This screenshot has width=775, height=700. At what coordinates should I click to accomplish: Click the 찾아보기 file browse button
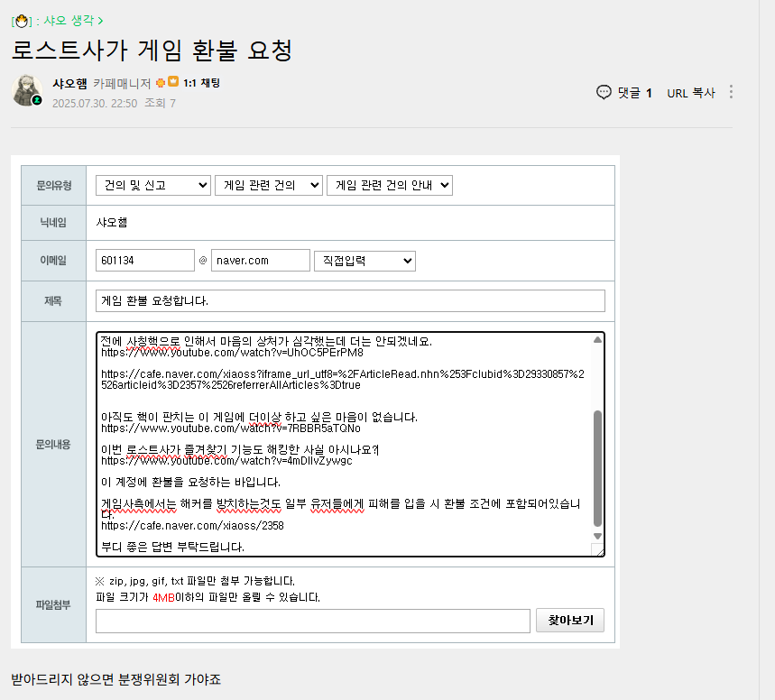pos(570,621)
